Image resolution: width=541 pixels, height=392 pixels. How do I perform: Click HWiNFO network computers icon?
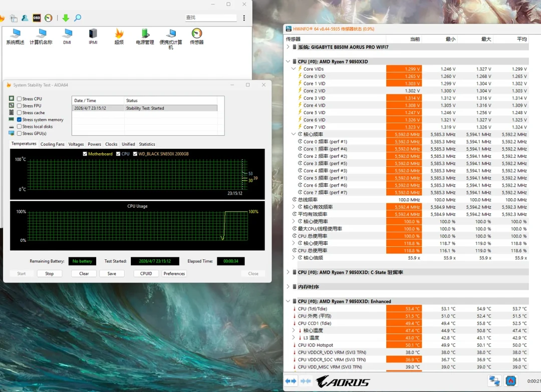(x=494, y=380)
